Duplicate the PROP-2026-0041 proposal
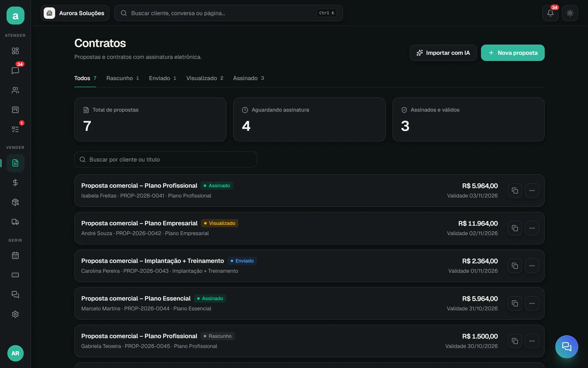The width and height of the screenshot is (588, 368). tap(515, 190)
